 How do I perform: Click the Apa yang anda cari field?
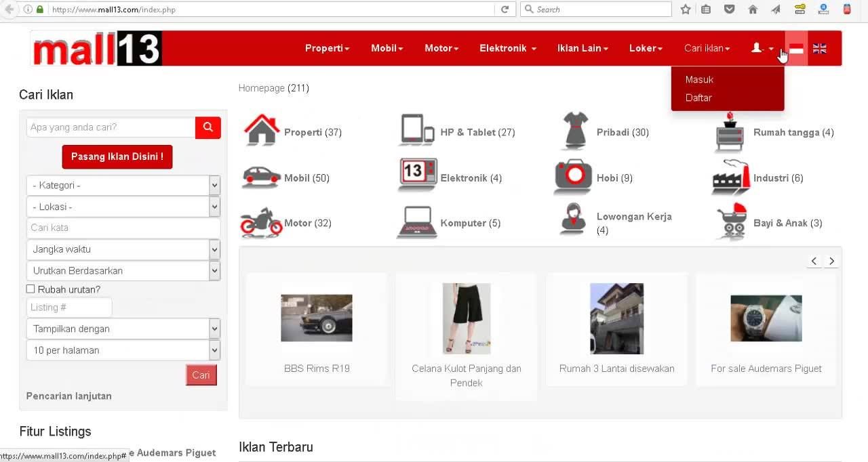click(x=111, y=127)
